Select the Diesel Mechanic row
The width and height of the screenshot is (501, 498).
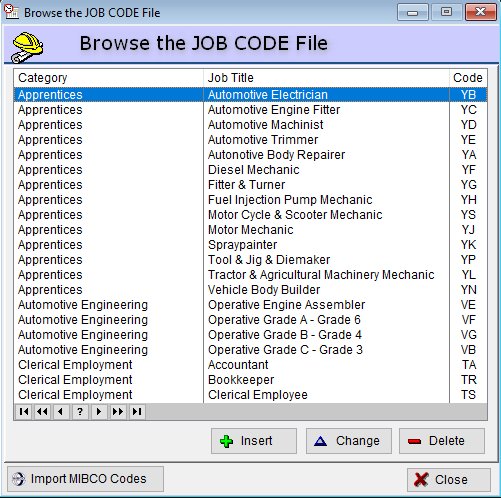click(x=250, y=170)
